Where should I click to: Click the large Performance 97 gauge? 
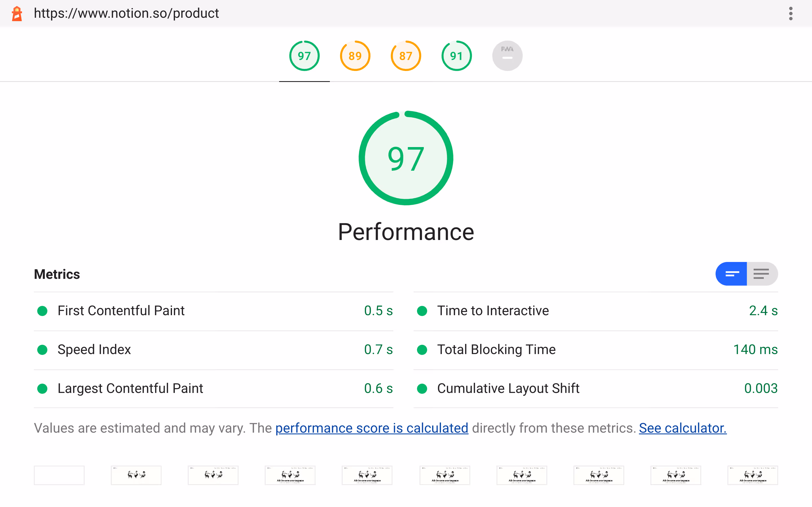click(406, 158)
